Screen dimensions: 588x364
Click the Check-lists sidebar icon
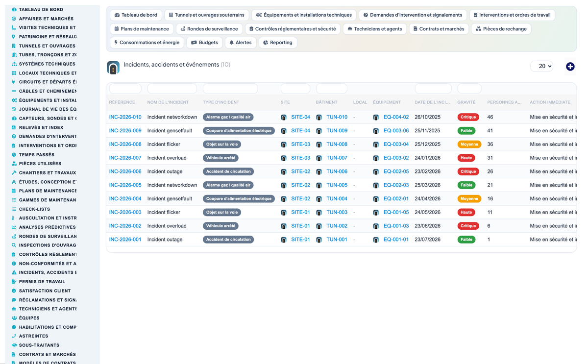pos(14,209)
